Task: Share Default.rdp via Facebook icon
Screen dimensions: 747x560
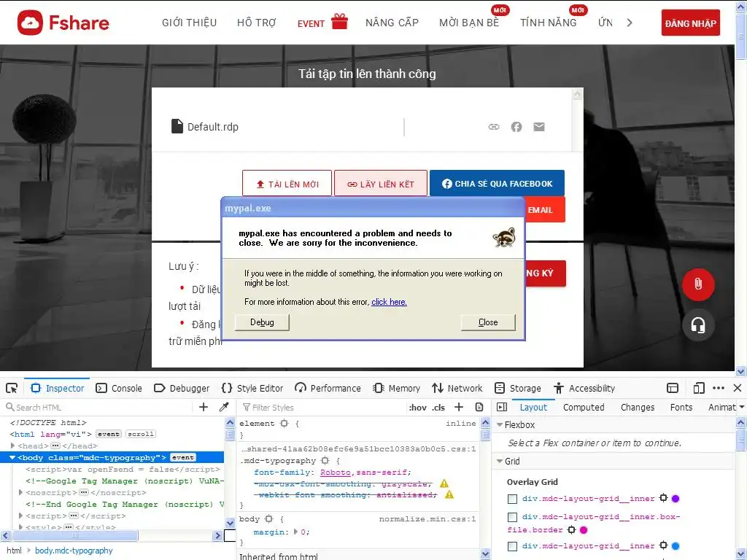Action: [516, 127]
